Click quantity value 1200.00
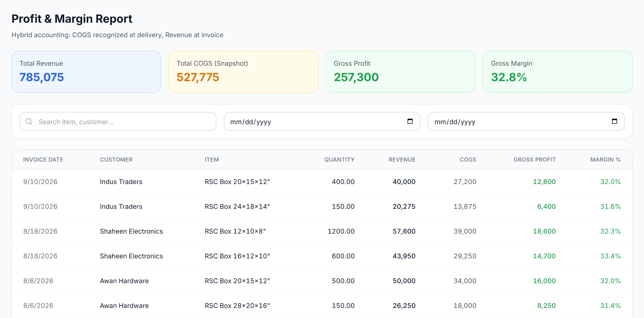644x318 pixels. click(x=341, y=231)
